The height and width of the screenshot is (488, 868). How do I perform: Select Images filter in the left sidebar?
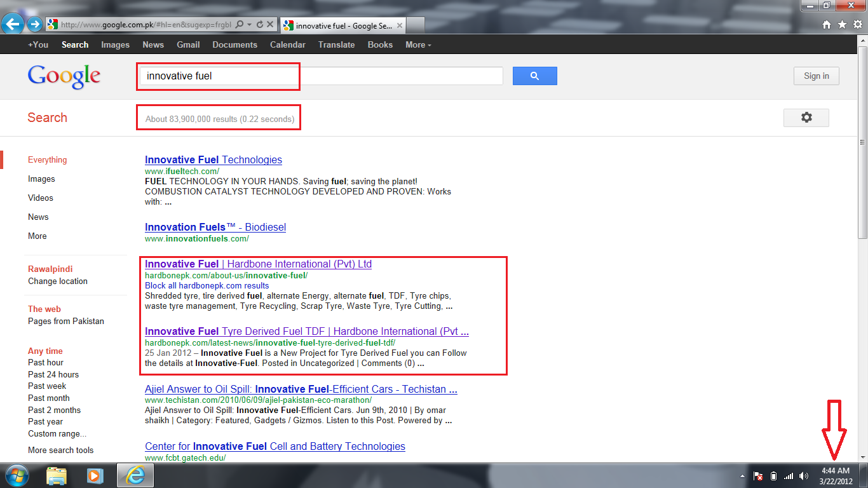[41, 179]
